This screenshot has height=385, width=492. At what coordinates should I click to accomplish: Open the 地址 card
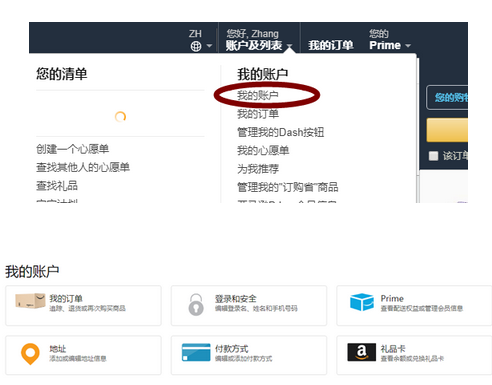83,355
